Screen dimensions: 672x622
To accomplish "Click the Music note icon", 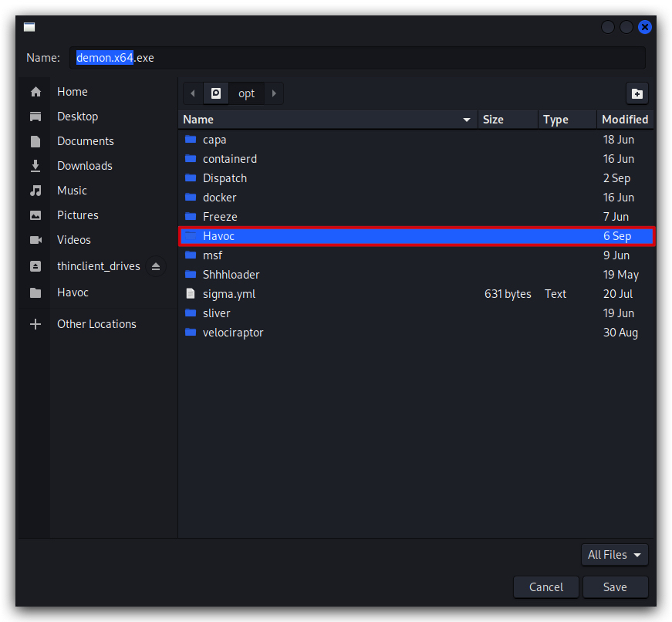I will click(x=35, y=191).
